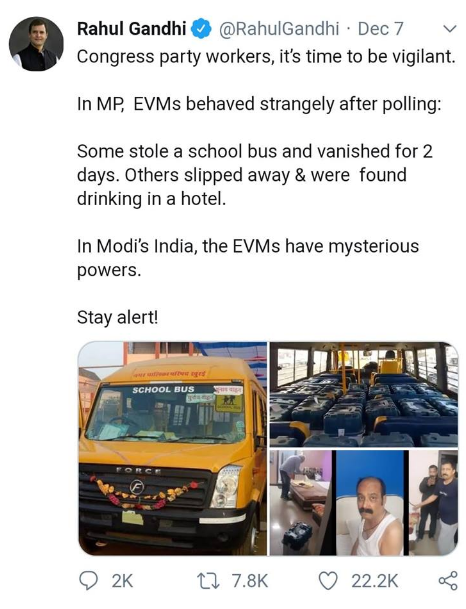Click the 22.2K likes count
Image resolution: width=466 pixels, height=609 pixels.
click(375, 581)
